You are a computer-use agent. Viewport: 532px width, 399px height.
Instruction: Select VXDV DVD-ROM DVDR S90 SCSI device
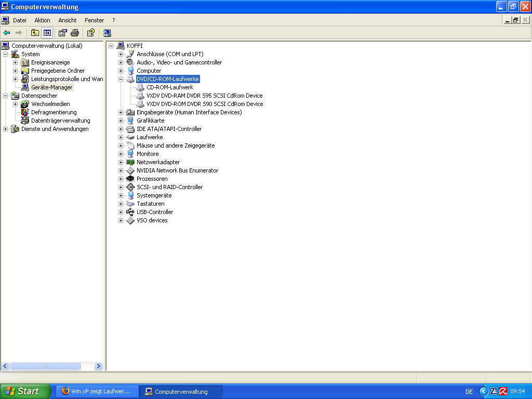pyautogui.click(x=205, y=104)
